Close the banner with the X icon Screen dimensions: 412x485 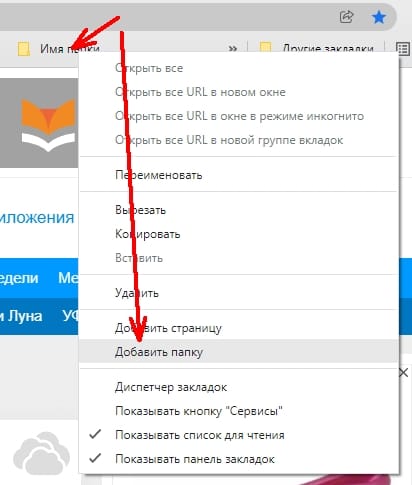point(403,372)
